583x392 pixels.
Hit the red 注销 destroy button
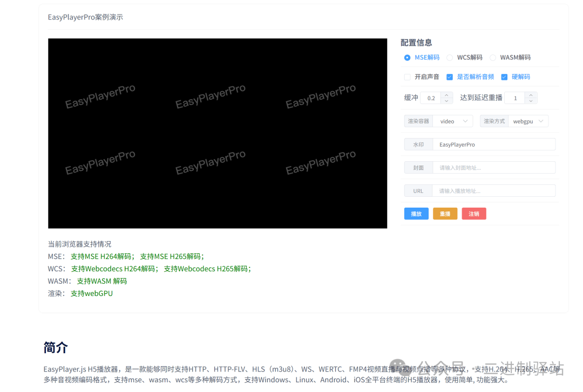474,214
